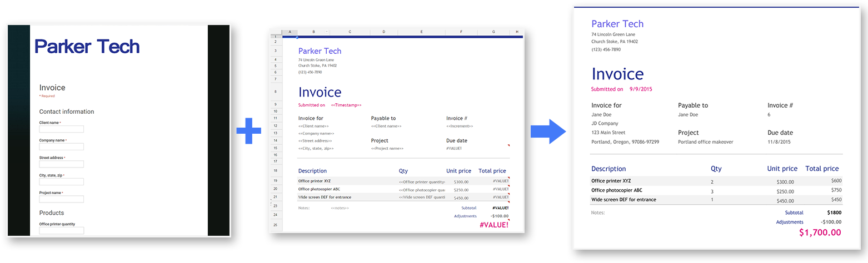Select column A header in spreadsheet
The width and height of the screenshot is (868, 263).
point(290,32)
